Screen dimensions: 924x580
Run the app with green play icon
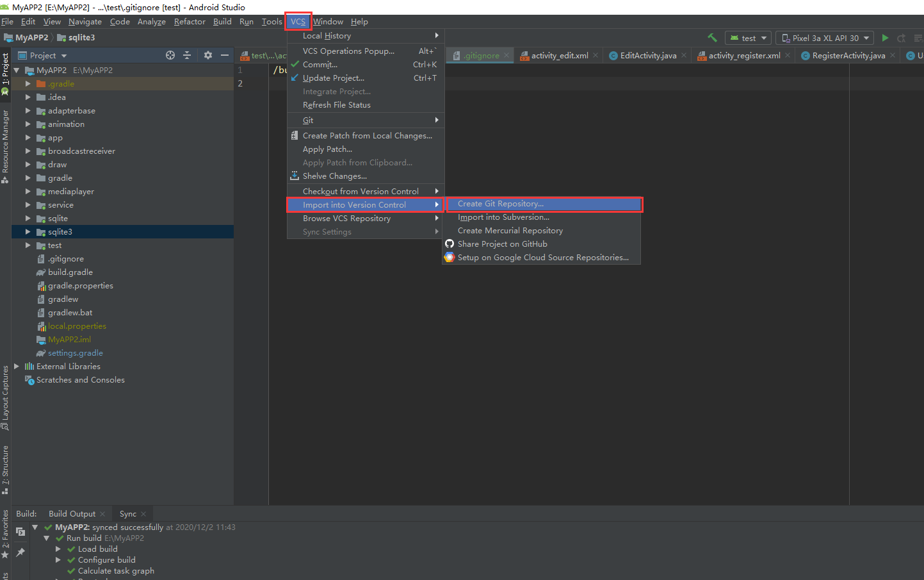pos(885,38)
